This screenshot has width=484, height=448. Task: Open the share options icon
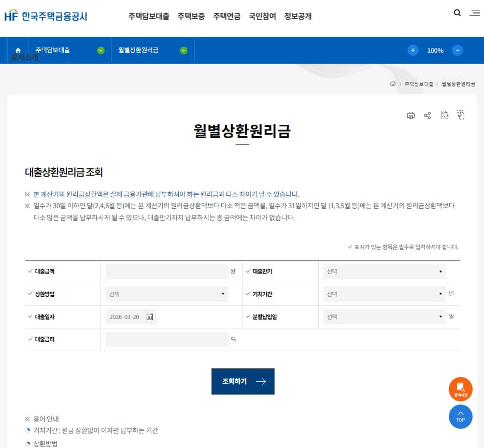coord(428,115)
